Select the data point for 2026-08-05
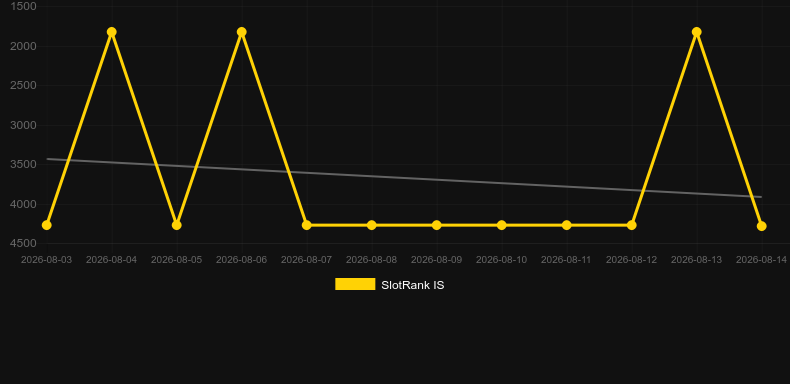This screenshot has width=790, height=384. pos(176,225)
